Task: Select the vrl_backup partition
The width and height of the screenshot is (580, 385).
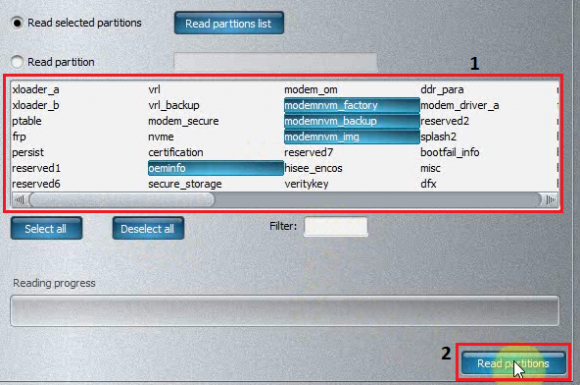Action: [174, 105]
